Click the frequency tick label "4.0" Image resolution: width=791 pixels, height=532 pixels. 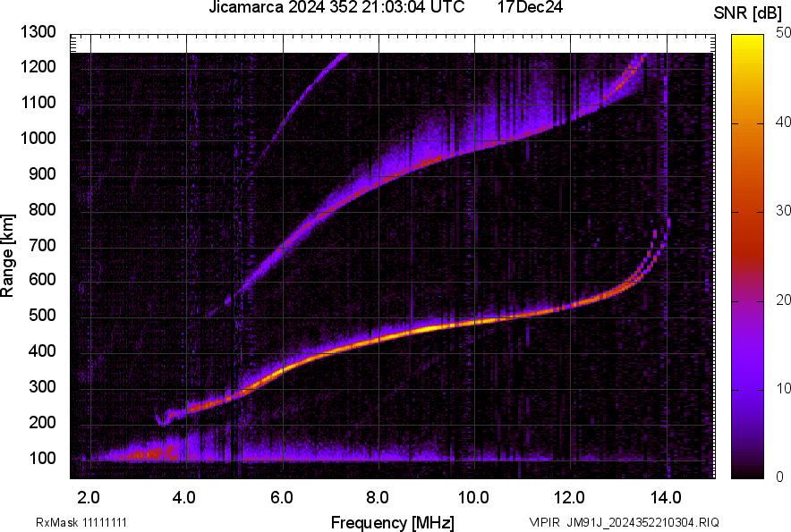pyautogui.click(x=184, y=498)
